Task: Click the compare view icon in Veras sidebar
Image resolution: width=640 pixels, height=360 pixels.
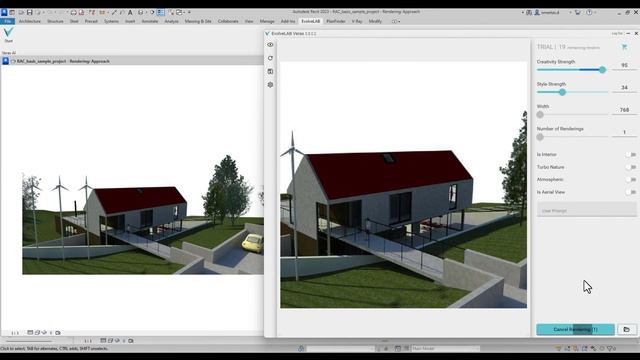Action: click(270, 71)
